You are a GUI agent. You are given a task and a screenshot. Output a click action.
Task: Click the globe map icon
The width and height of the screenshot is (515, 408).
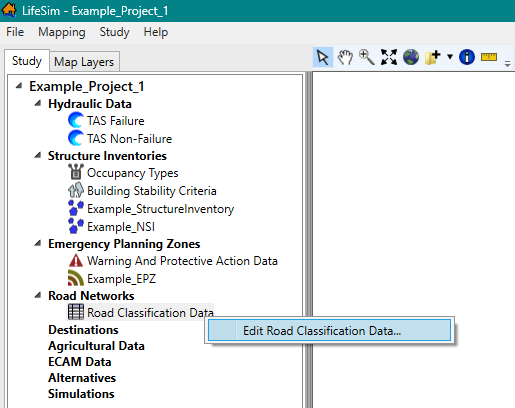(x=411, y=57)
